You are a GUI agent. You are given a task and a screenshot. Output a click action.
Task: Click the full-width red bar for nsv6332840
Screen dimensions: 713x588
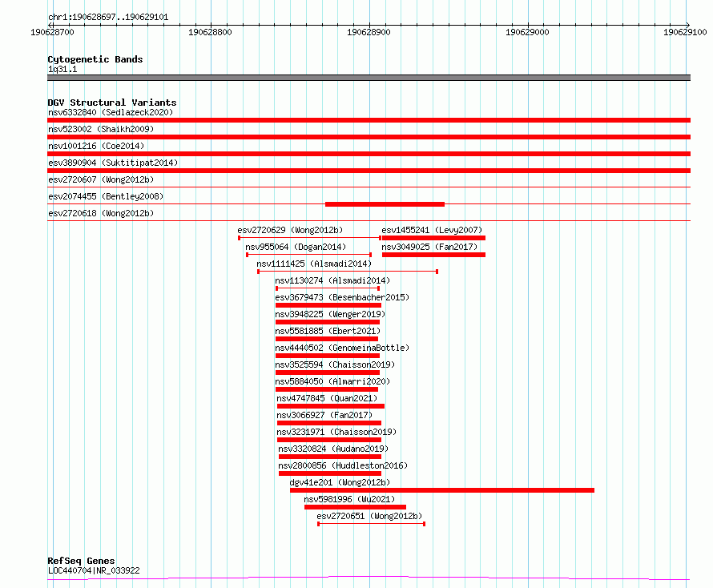[x=369, y=120]
